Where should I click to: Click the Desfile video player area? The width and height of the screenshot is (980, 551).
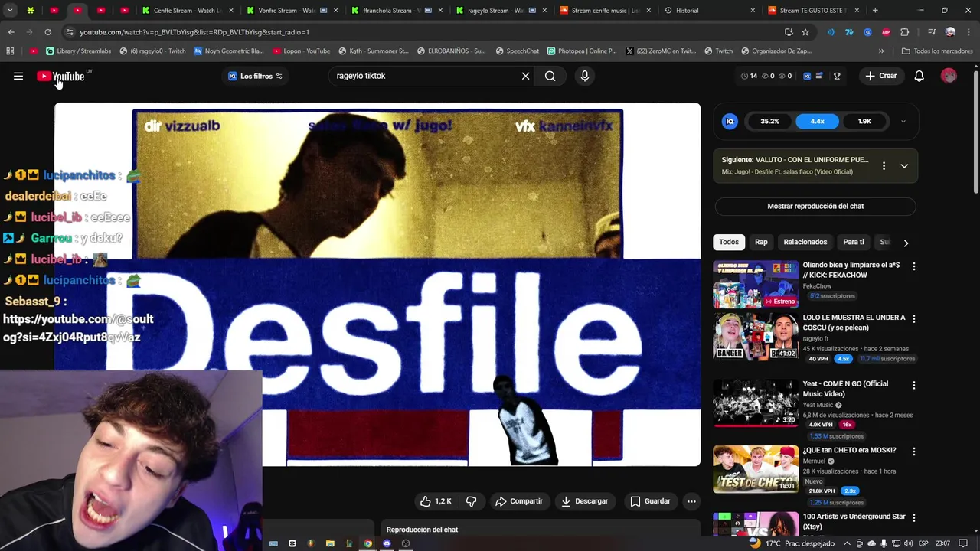pyautogui.click(x=377, y=284)
